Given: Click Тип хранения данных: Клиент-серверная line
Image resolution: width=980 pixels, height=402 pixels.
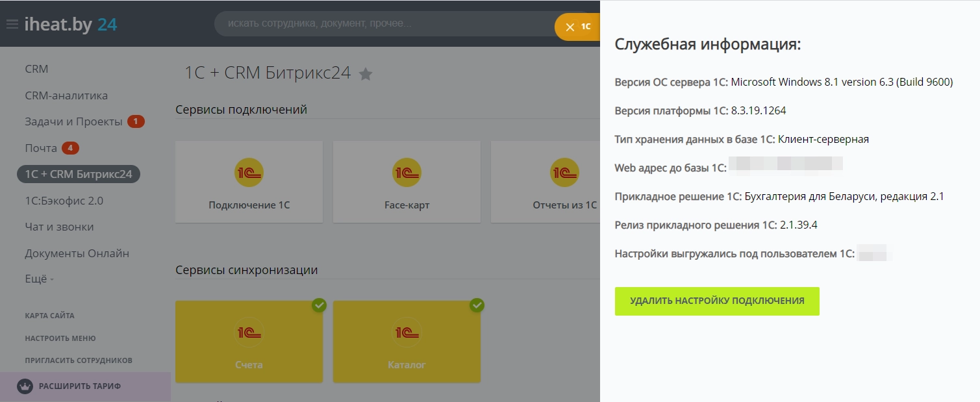Looking at the screenshot, I should click(x=742, y=139).
